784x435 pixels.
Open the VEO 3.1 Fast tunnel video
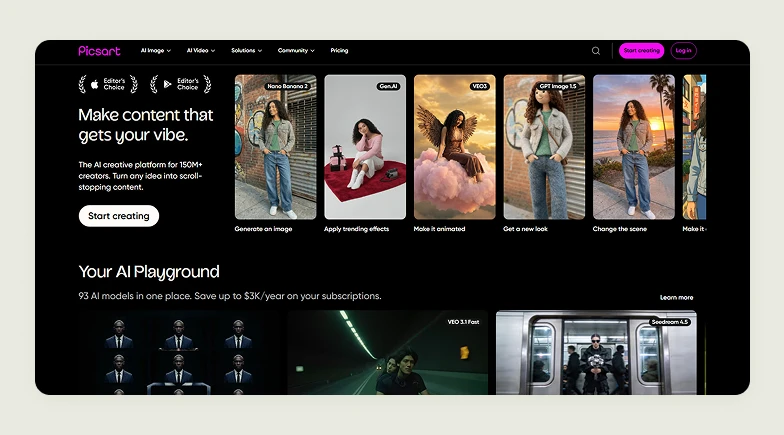(388, 352)
